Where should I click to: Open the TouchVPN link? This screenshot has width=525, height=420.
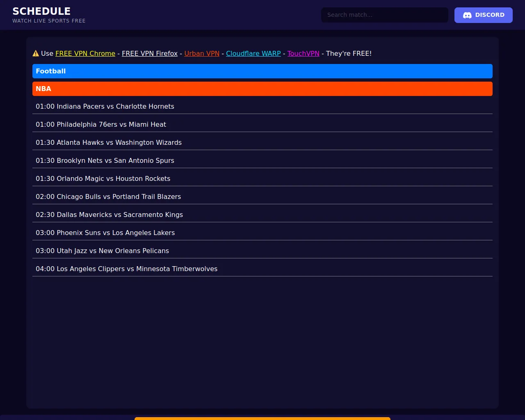304,53
